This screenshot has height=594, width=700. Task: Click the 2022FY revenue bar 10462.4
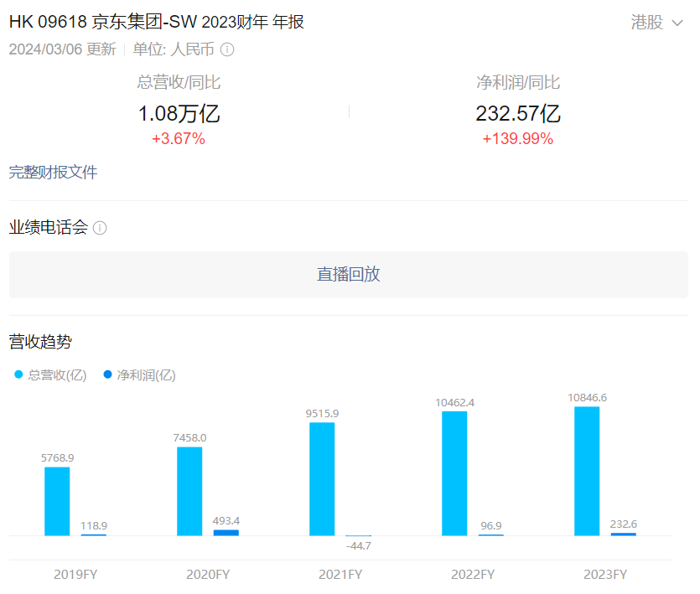[454, 473]
